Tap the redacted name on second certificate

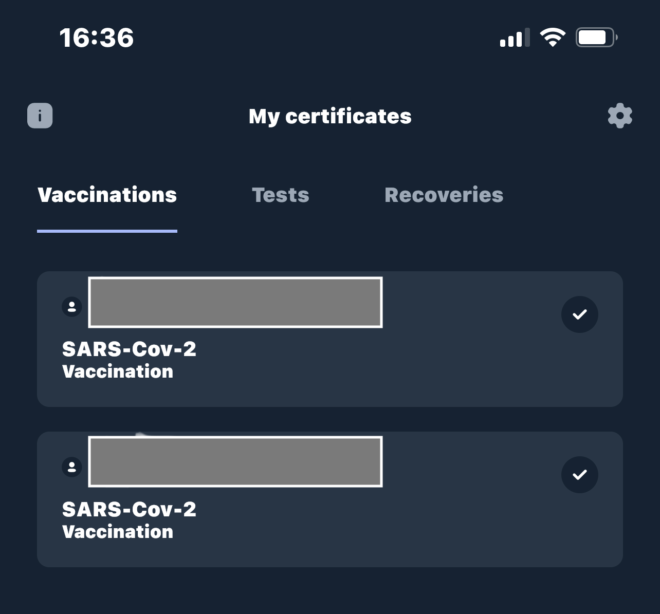click(235, 461)
